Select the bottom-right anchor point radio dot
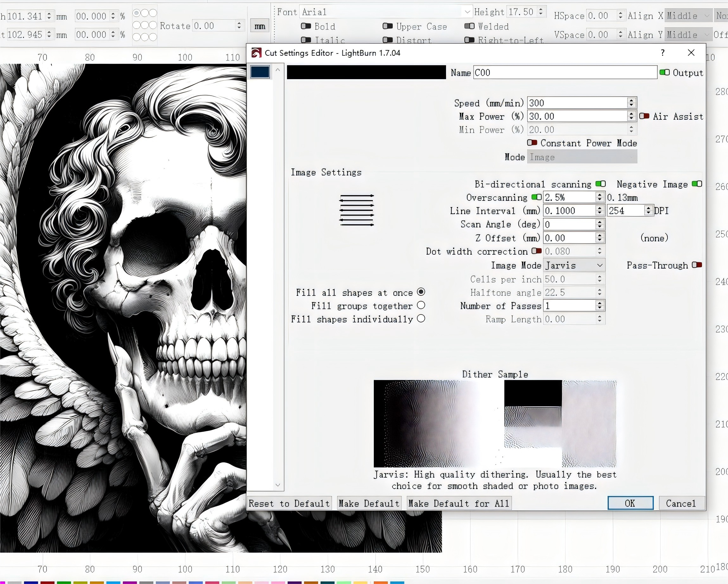 (x=153, y=37)
